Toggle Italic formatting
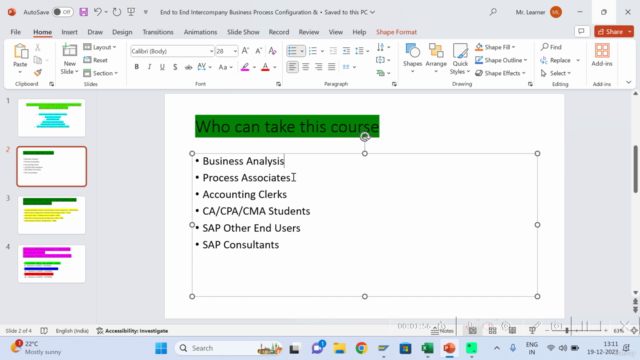The image size is (640, 360). tap(149, 67)
